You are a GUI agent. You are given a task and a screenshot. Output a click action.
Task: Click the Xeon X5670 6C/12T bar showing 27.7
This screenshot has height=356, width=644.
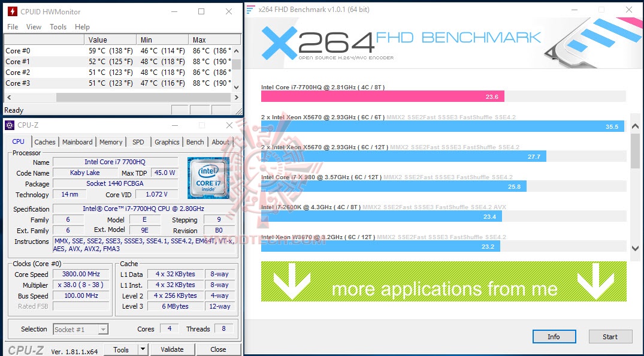pos(403,156)
